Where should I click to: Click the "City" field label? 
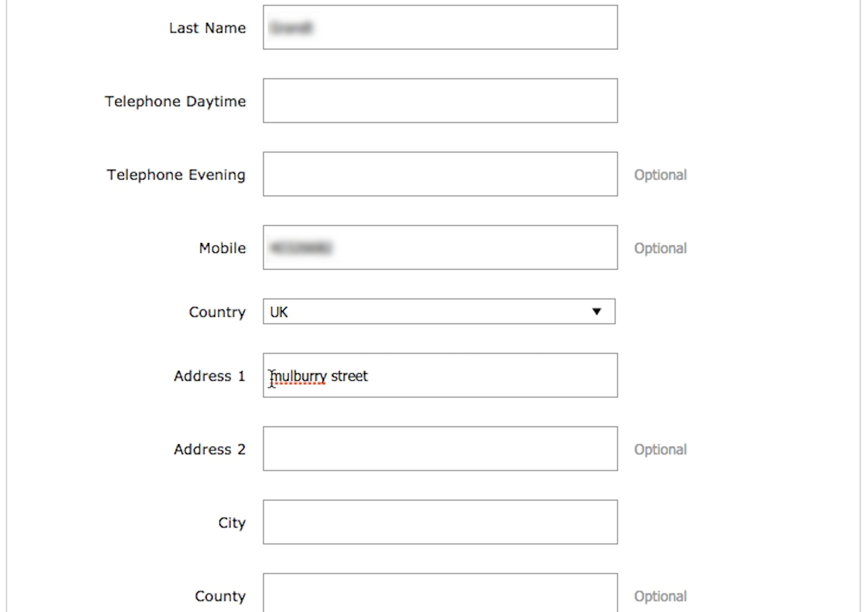(x=232, y=523)
